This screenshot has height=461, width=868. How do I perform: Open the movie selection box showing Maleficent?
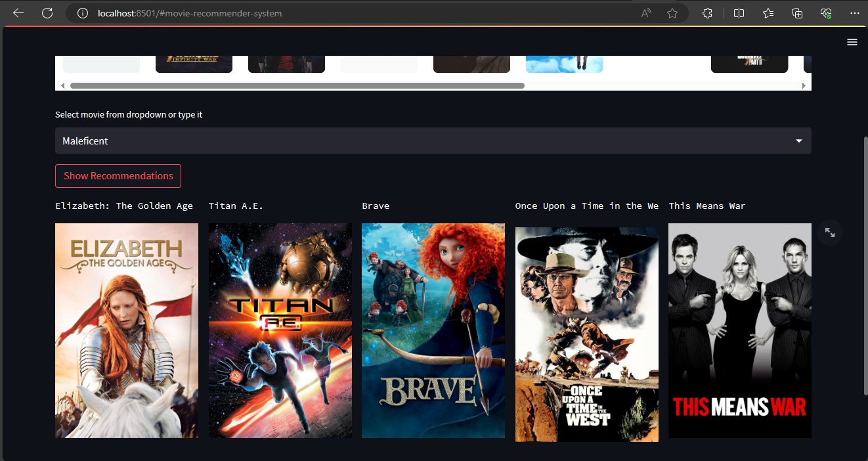click(x=433, y=141)
